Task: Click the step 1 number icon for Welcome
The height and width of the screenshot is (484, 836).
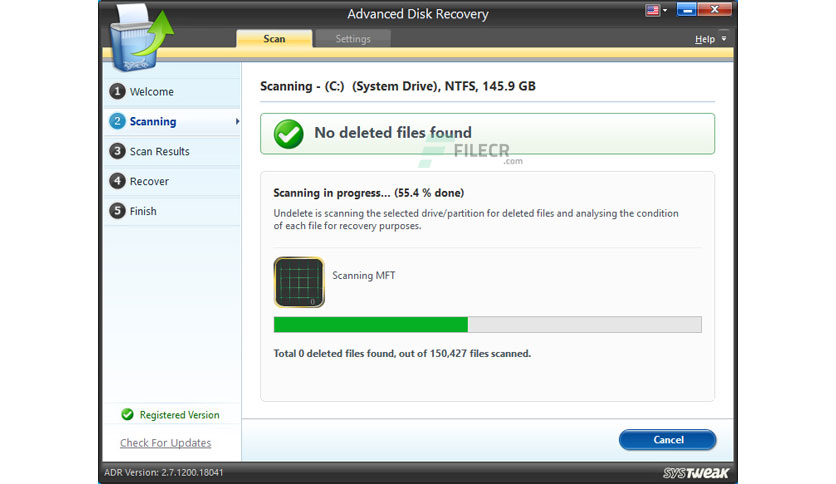Action: [x=117, y=91]
